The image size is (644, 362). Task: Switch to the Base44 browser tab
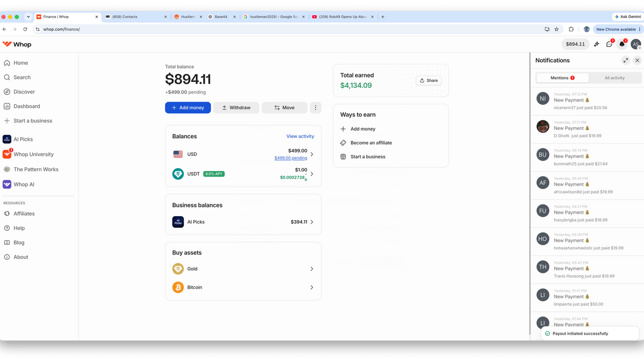click(x=221, y=17)
